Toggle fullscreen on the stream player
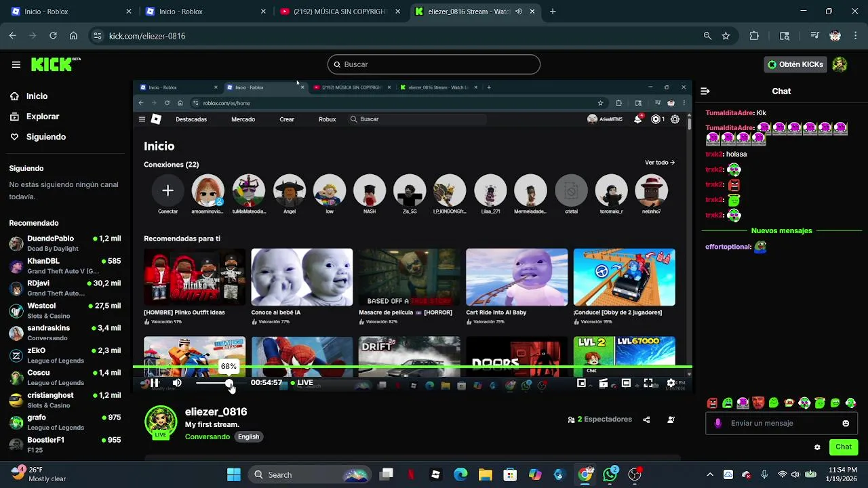 pos(648,383)
